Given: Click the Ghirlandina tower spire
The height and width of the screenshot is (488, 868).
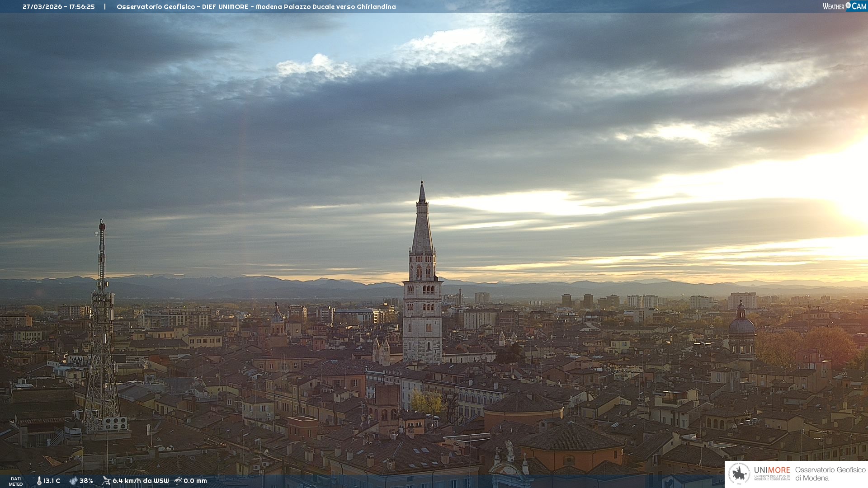Looking at the screenshot, I should (x=422, y=226).
